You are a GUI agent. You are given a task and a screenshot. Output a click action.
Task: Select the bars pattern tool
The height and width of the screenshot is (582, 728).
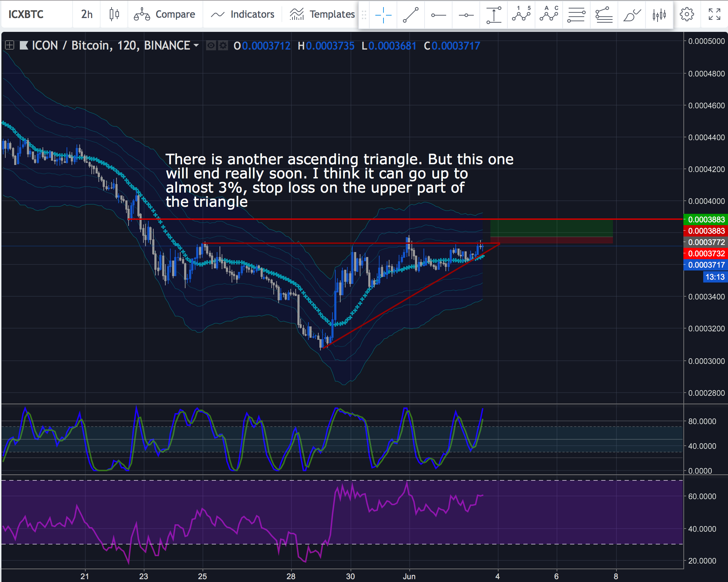(x=659, y=15)
